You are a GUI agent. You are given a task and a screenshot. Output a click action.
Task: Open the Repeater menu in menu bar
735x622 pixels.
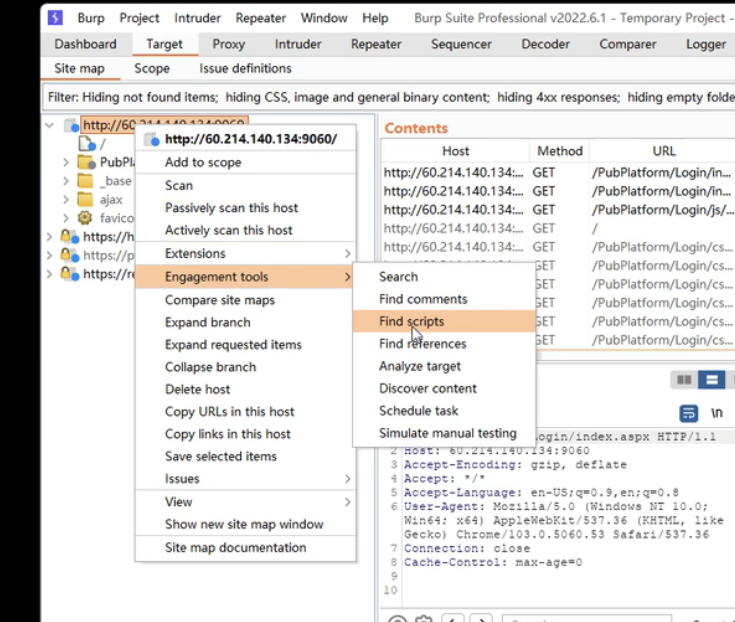[x=261, y=18]
